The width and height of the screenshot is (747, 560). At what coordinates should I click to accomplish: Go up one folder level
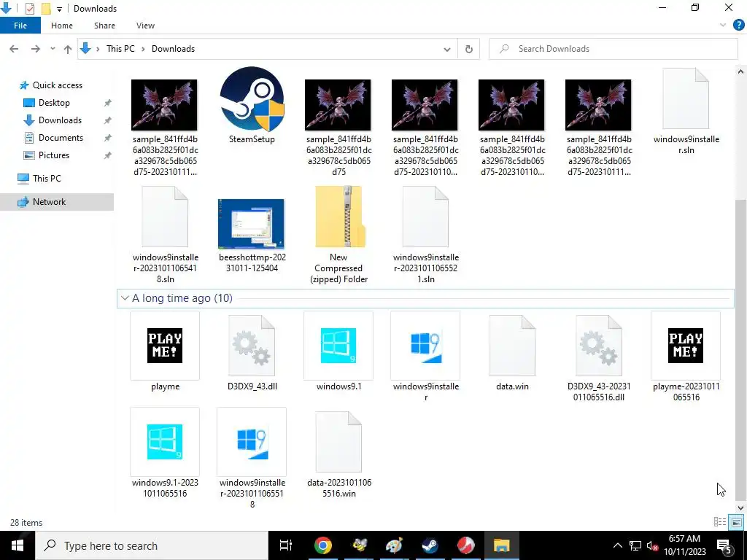(68, 49)
